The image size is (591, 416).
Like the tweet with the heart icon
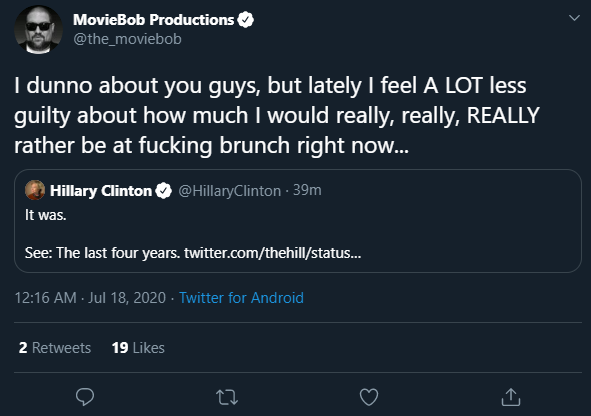click(x=369, y=397)
